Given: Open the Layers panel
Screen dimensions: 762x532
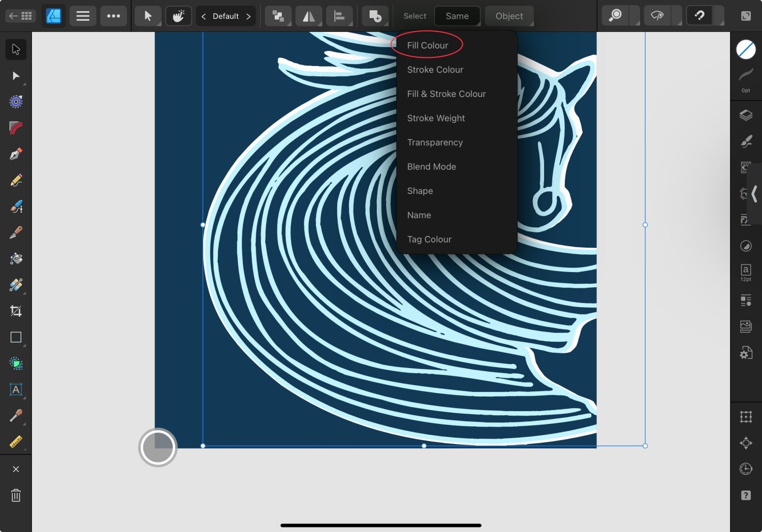Looking at the screenshot, I should (746, 115).
